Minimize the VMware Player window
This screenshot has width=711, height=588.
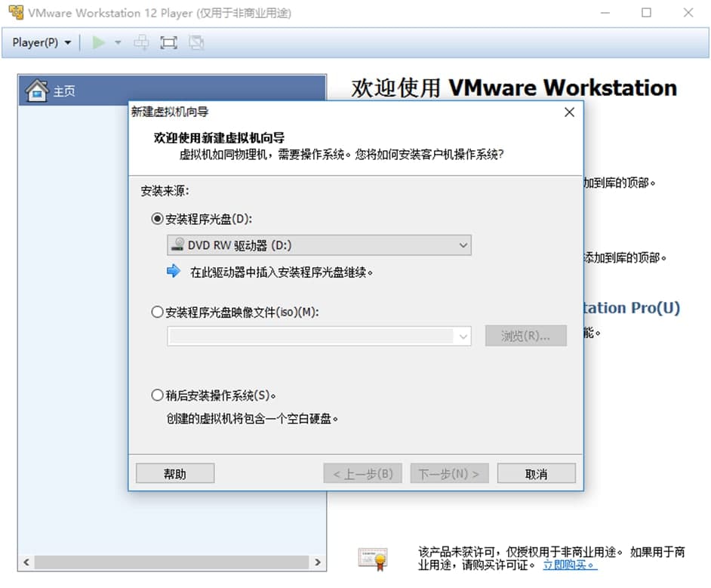coord(605,13)
